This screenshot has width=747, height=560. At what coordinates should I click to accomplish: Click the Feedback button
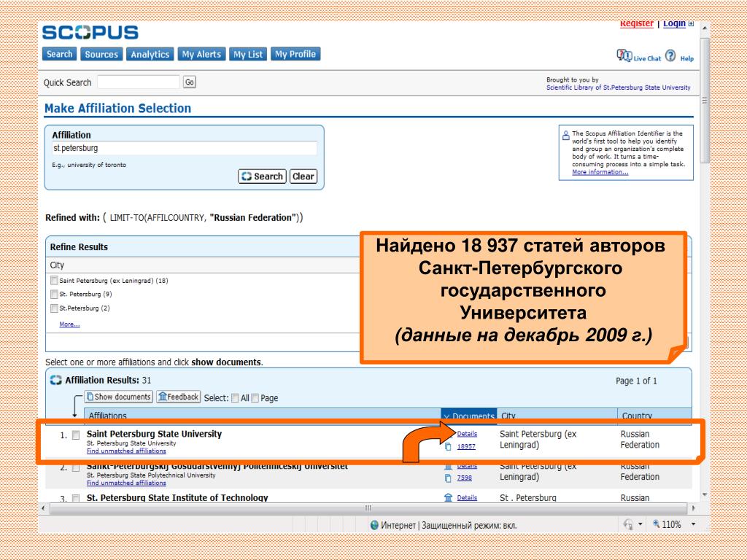pyautogui.click(x=179, y=397)
